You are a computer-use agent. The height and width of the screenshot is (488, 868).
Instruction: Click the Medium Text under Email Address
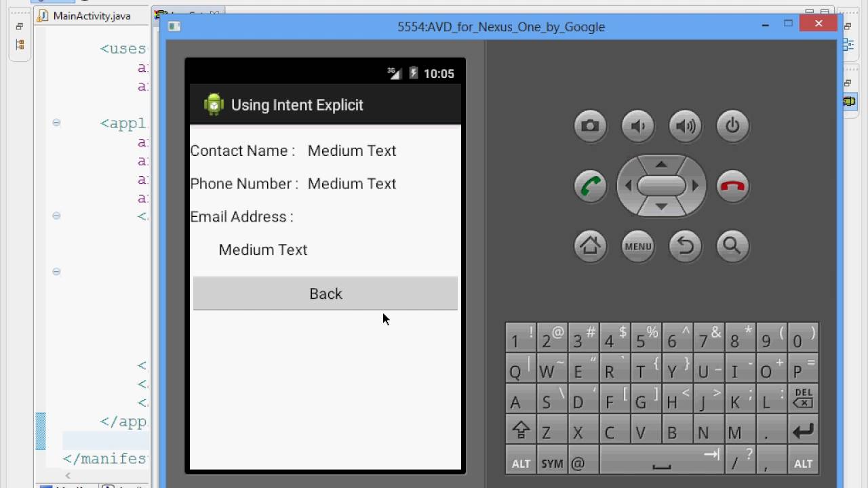pos(263,250)
